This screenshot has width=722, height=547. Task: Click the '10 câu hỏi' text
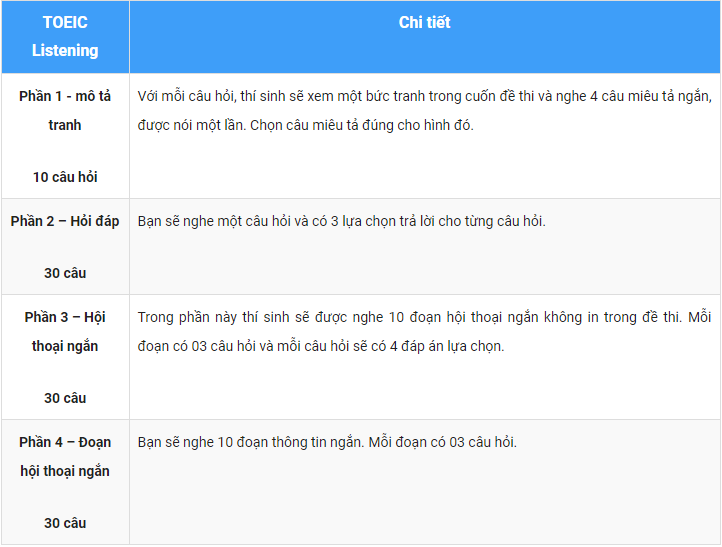(65, 177)
